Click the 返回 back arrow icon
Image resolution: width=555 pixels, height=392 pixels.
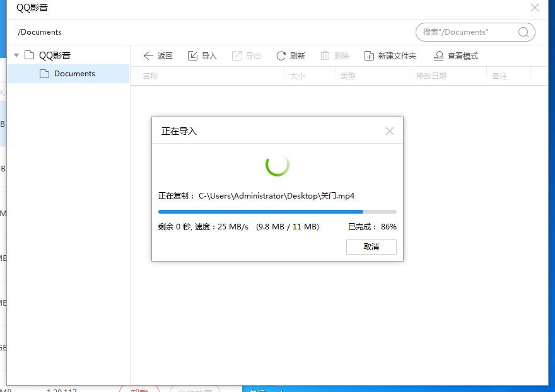click(x=149, y=55)
